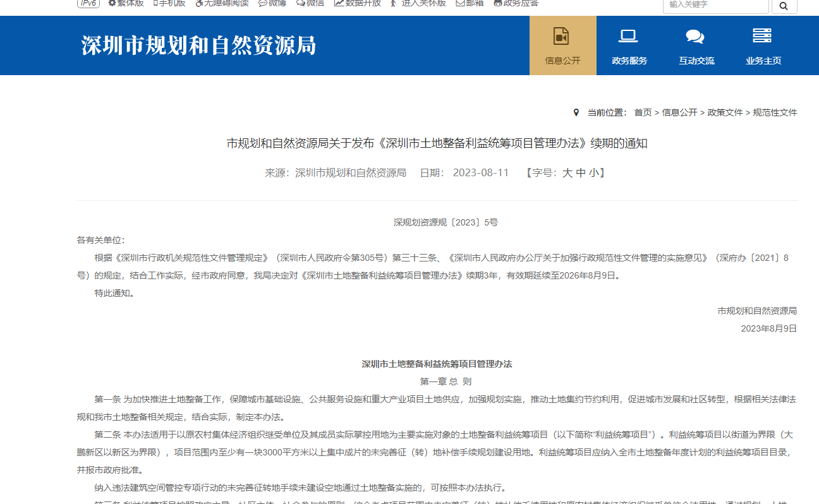Open 数据开放 data portal link
The width and height of the screenshot is (819, 504).
(x=358, y=3)
